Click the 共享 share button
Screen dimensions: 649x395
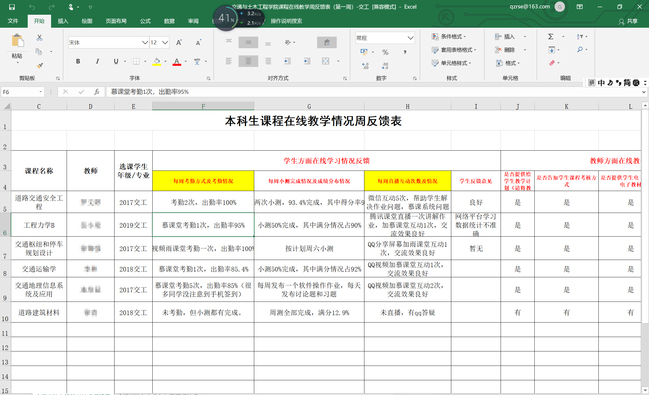628,21
